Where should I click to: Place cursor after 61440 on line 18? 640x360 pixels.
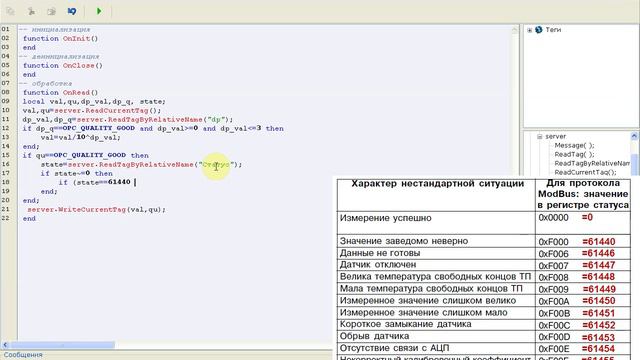click(x=131, y=182)
